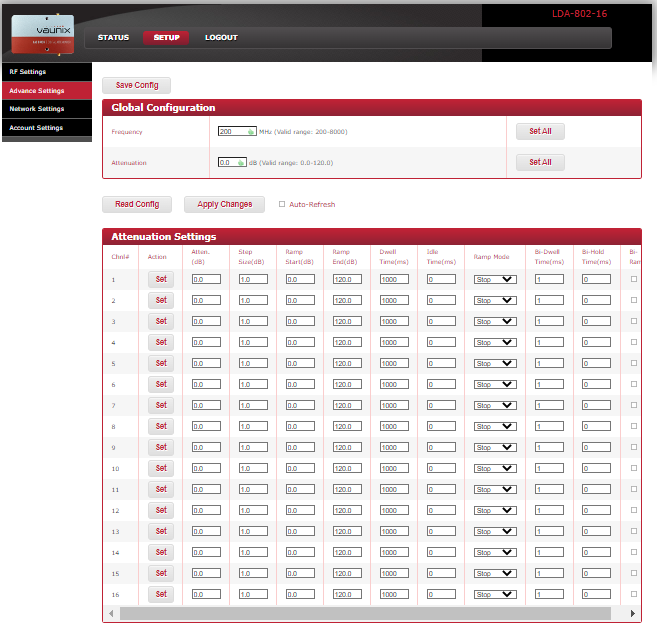Click the Apply Changes button
The width and height of the screenshot is (657, 627).
tap(224, 204)
